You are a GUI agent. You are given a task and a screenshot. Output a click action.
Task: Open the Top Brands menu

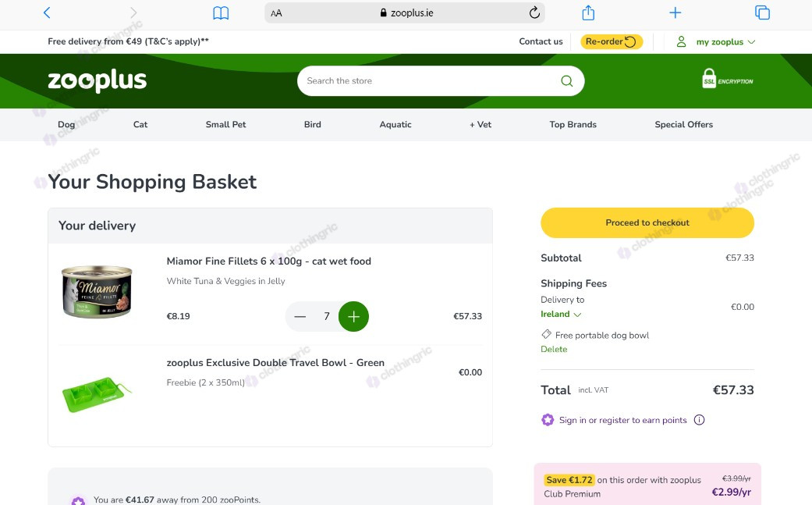(573, 124)
